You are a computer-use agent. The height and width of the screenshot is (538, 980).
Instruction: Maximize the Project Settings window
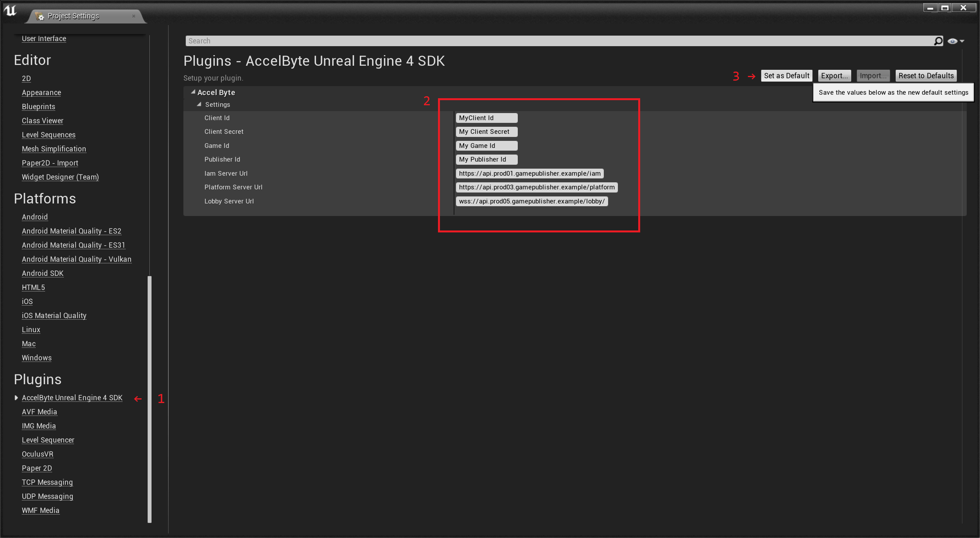pyautogui.click(x=945, y=8)
